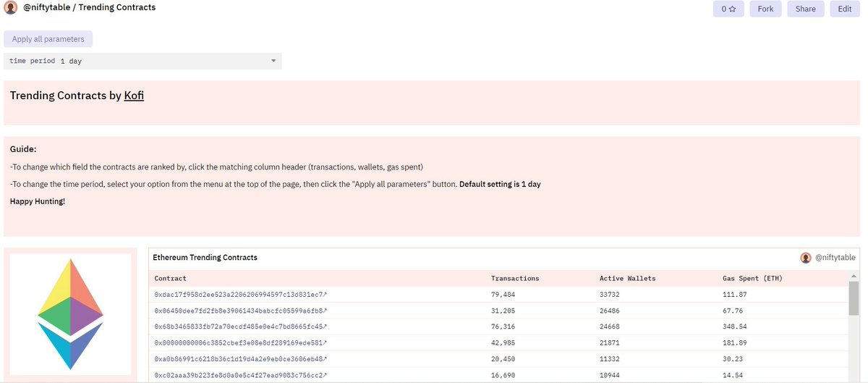Sort by the Active Wallets column header
The width and height of the screenshot is (868, 383).
[x=627, y=278]
